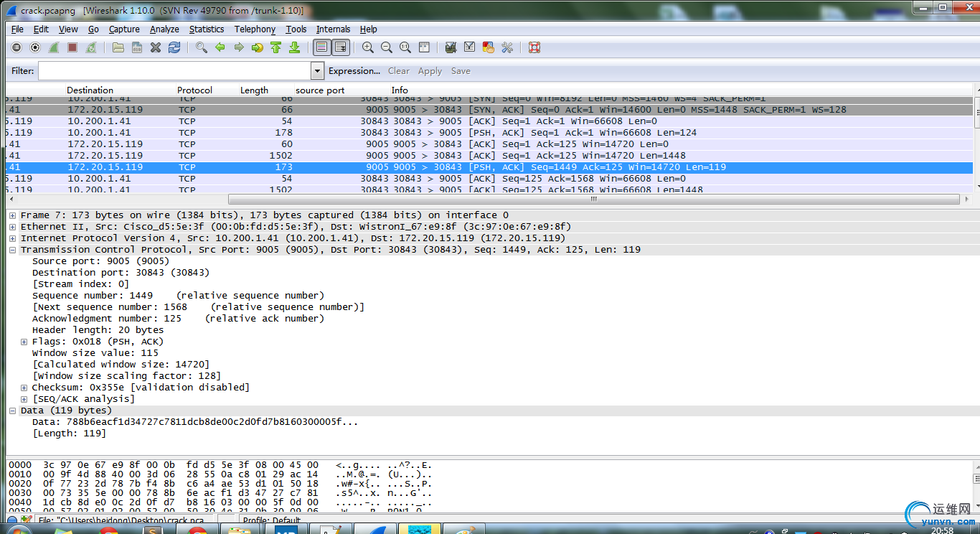Open the Statistics menu

(x=207, y=29)
